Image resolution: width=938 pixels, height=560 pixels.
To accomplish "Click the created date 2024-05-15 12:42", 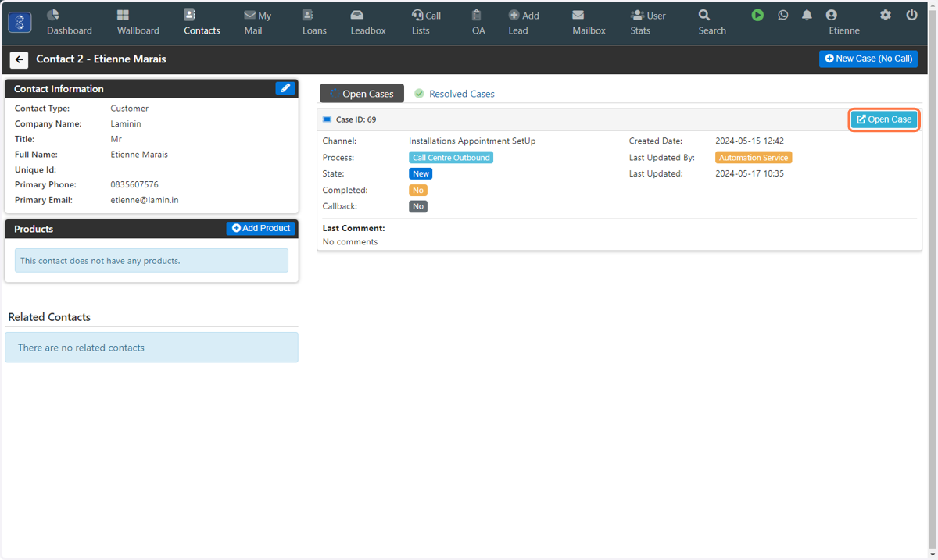I will 750,141.
